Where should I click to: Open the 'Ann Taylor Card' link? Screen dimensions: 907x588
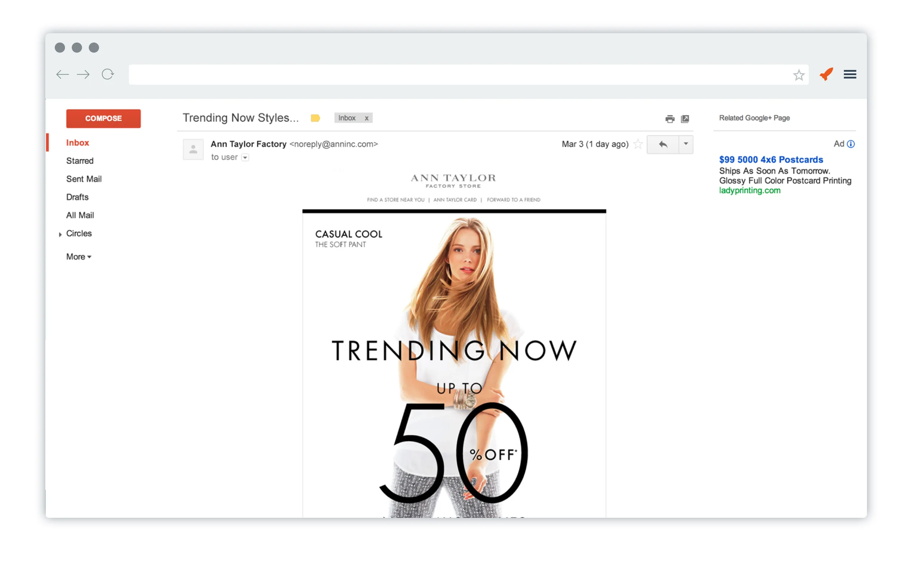[x=455, y=200]
